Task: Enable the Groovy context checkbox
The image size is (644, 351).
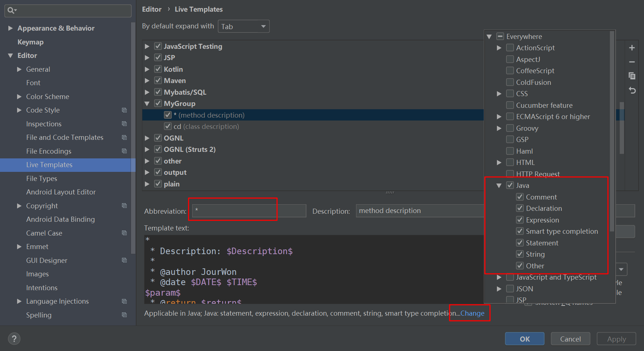Action: 510,128
